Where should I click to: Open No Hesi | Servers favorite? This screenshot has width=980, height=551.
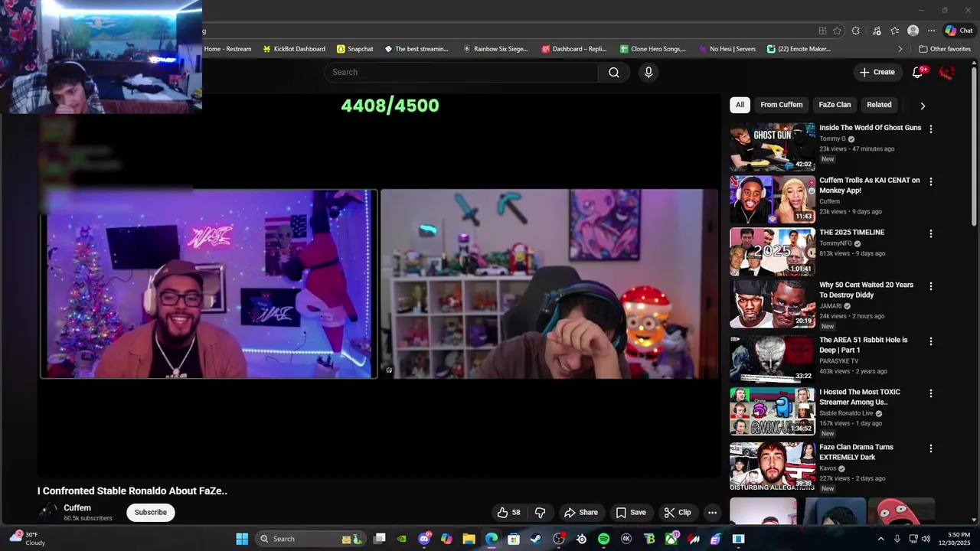click(x=727, y=49)
